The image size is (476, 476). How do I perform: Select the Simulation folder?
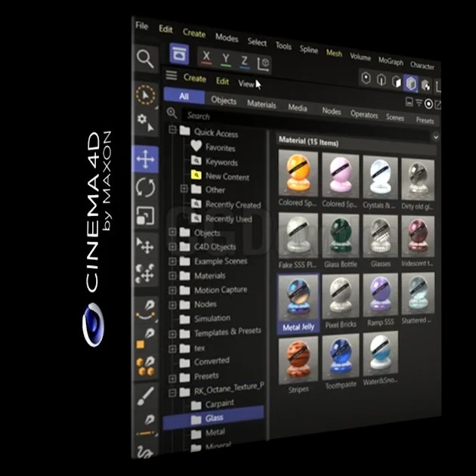[x=205, y=318]
